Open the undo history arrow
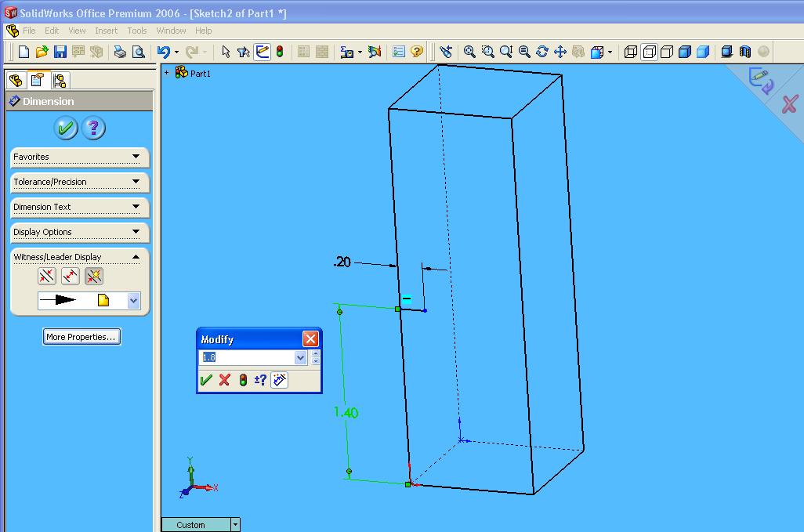The image size is (804, 532). (x=176, y=52)
